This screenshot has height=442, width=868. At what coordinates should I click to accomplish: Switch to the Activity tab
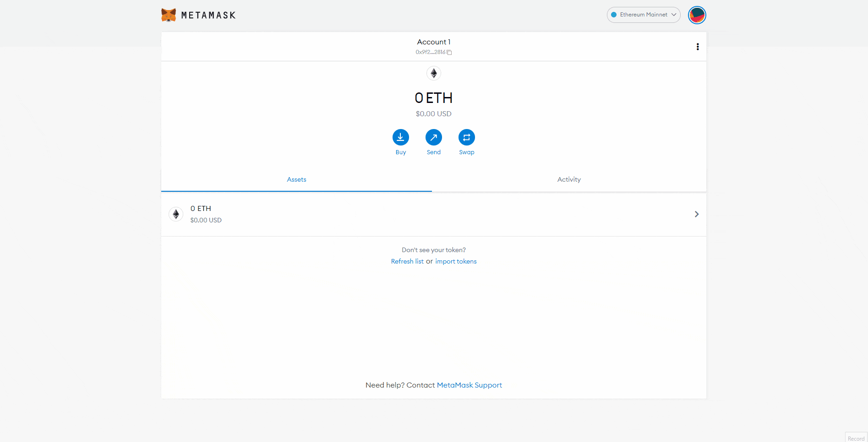click(x=569, y=179)
